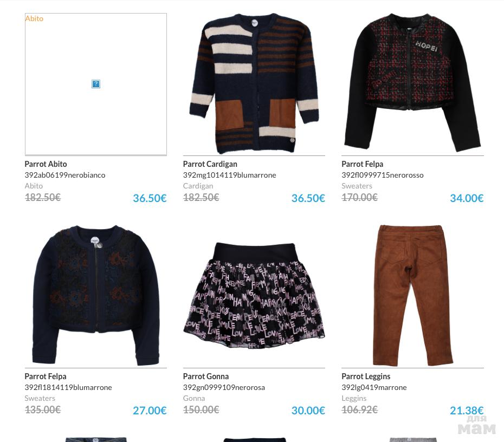The width and height of the screenshot is (504, 442).
Task: Open the striped Parrot Cardigan image
Action: (x=254, y=84)
